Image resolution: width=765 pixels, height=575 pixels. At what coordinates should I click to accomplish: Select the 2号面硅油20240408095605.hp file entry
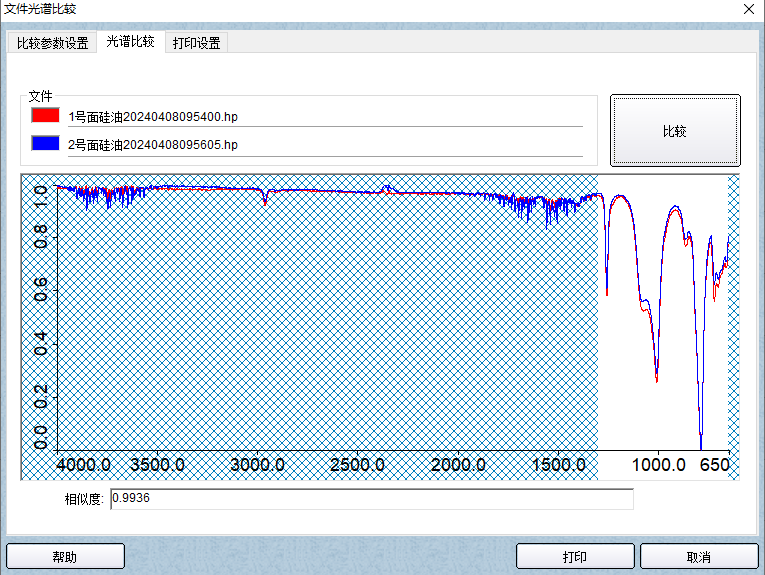pyautogui.click(x=152, y=146)
